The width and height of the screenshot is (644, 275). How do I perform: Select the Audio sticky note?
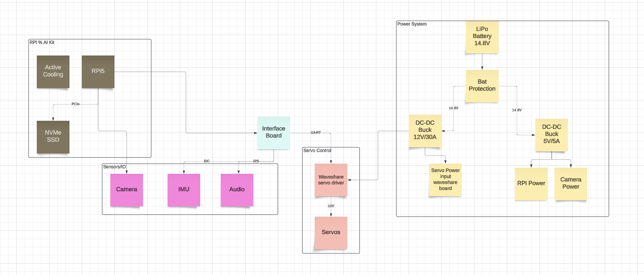pyautogui.click(x=237, y=190)
